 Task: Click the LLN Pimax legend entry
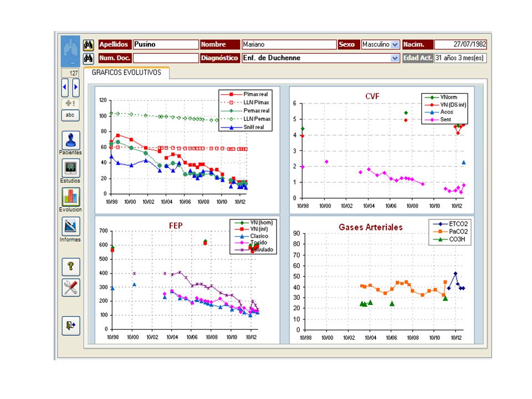click(244, 103)
